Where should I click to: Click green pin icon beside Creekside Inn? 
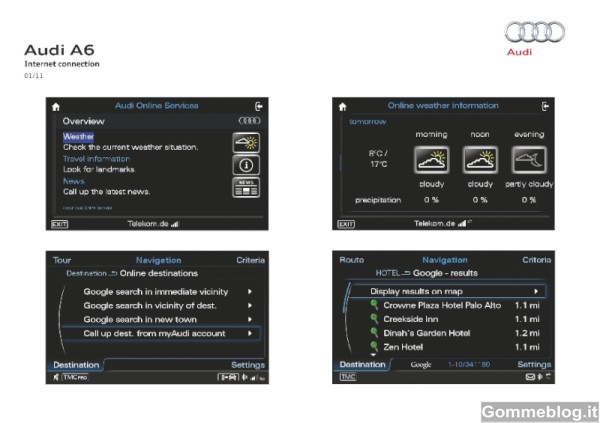[374, 319]
